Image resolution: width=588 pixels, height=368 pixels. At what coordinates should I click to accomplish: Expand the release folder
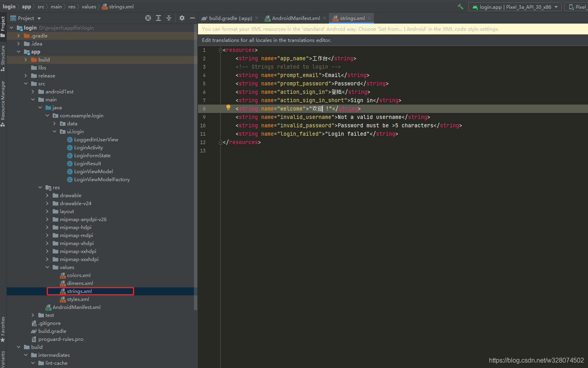(26, 76)
